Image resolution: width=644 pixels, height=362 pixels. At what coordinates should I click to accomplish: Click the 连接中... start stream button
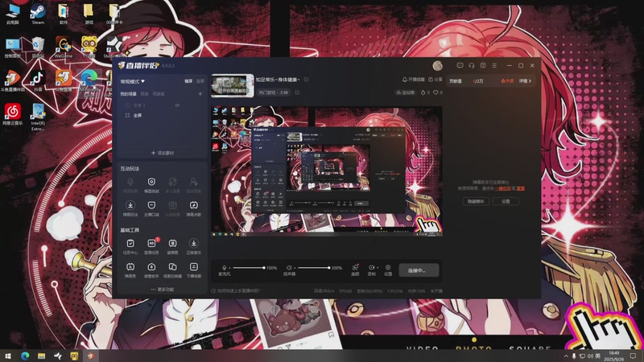pos(419,270)
